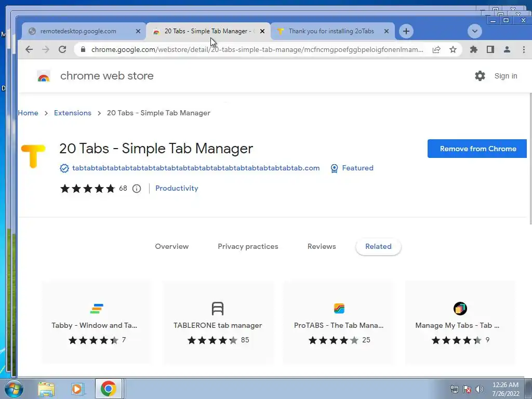The height and width of the screenshot is (399, 532).
Task: Open the web store settings gear
Action: pyautogui.click(x=480, y=76)
